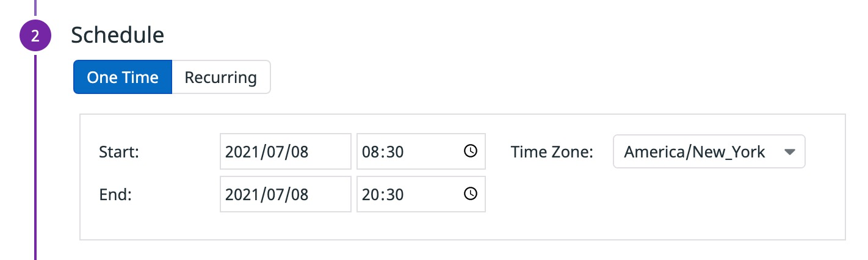Click the "End:" label

point(115,195)
